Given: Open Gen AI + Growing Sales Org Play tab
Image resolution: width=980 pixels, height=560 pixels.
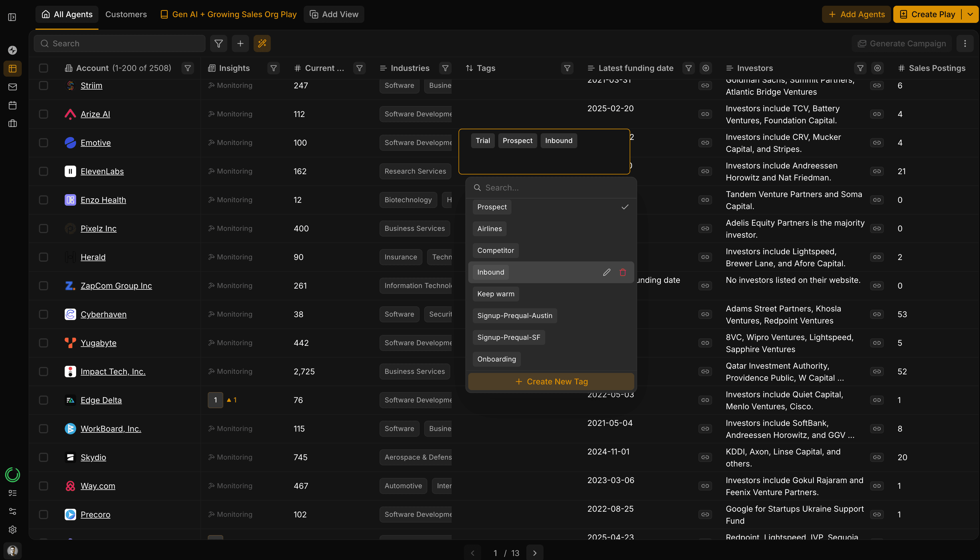Looking at the screenshot, I should click(229, 14).
